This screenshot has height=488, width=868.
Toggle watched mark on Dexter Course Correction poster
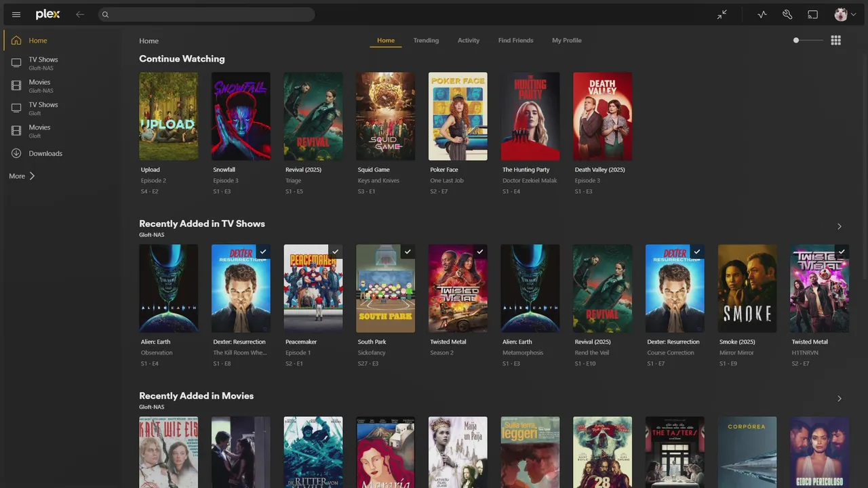coord(697,252)
